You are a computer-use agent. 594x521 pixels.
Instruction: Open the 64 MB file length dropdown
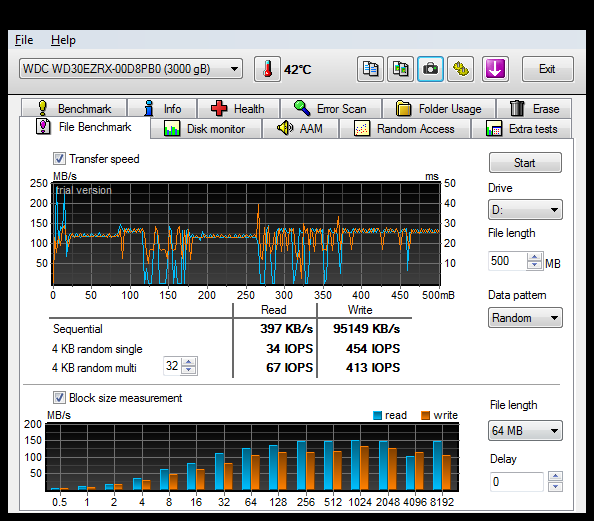pyautogui.click(x=525, y=430)
